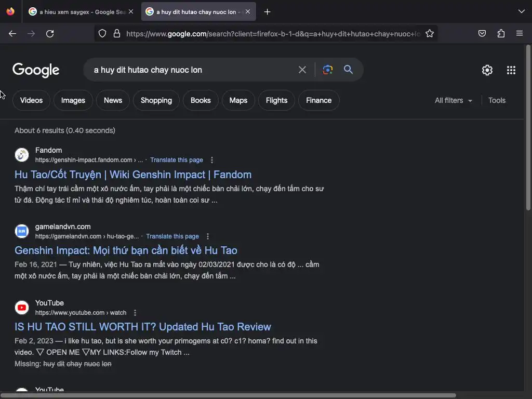Click the magnifier search button

coord(348,70)
